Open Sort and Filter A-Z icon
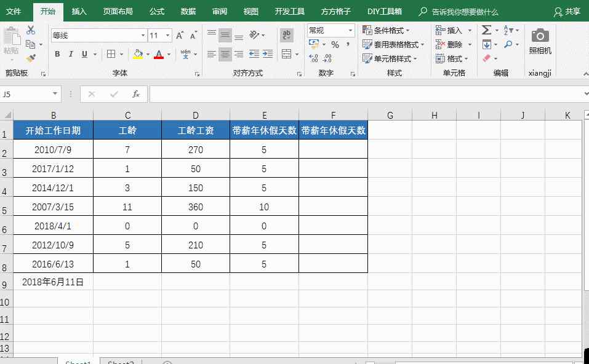 pyautogui.click(x=508, y=30)
